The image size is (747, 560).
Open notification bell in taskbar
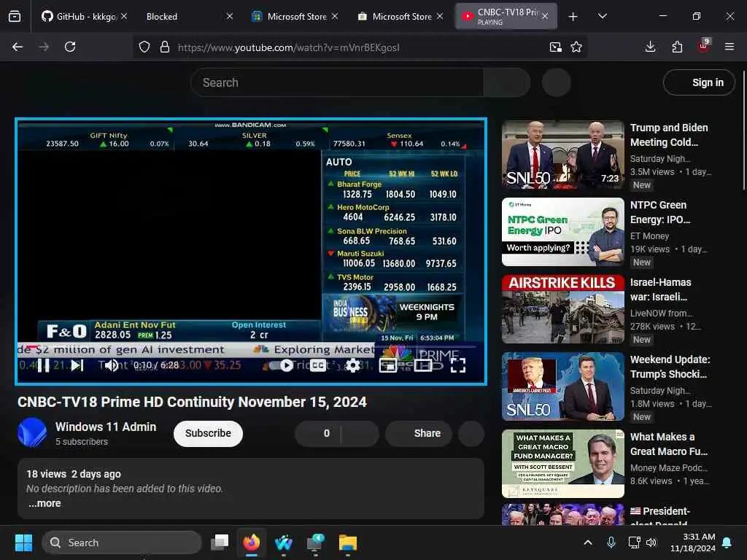point(727,542)
